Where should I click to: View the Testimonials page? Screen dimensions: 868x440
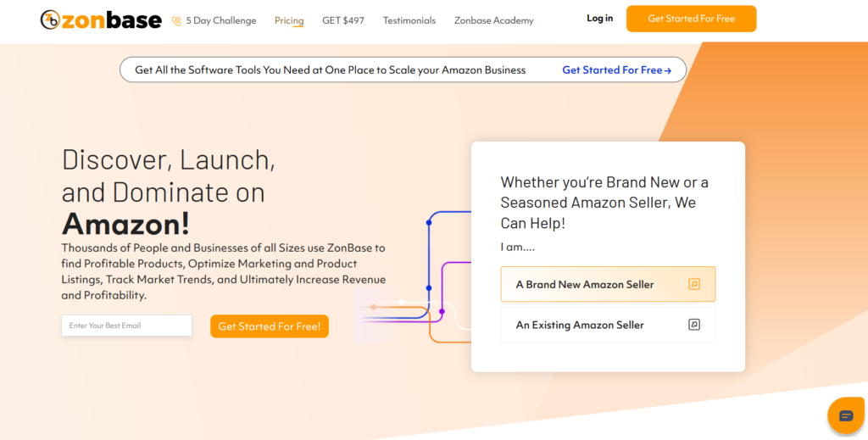pos(409,20)
